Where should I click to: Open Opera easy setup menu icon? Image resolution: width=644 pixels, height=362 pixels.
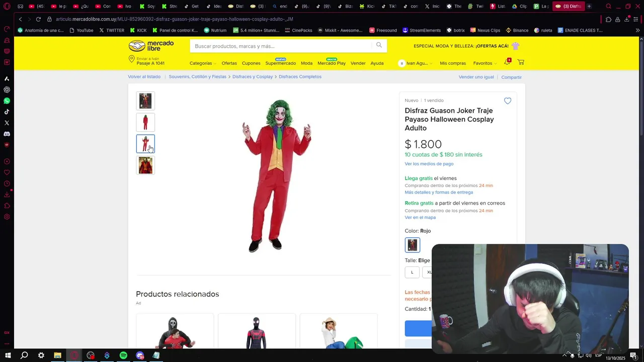[x=636, y=19]
